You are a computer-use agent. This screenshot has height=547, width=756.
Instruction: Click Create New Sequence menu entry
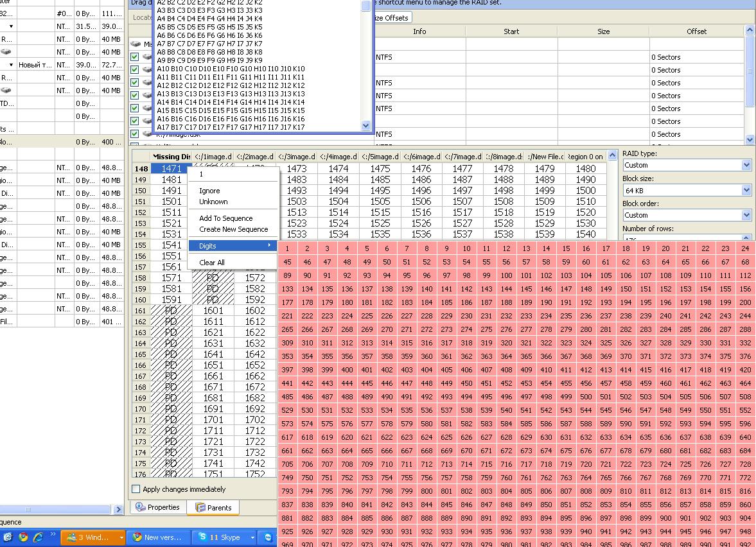[234, 229]
